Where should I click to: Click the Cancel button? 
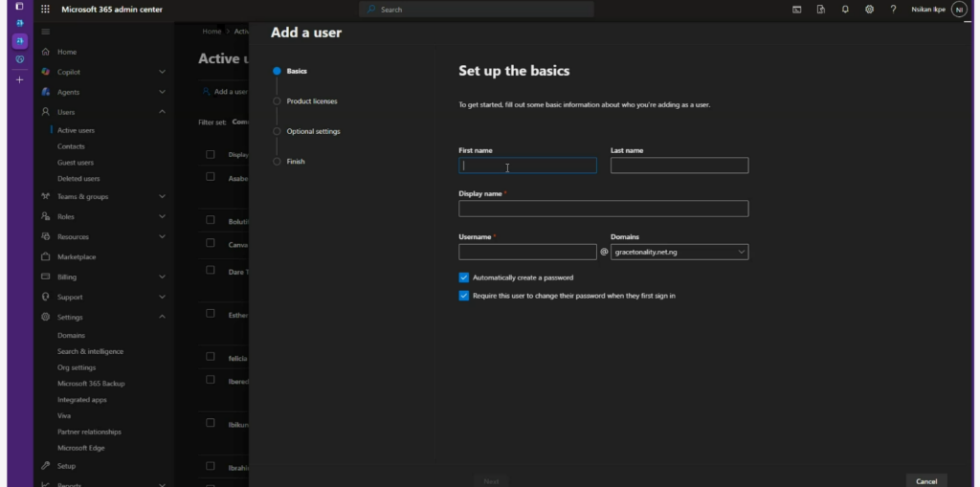(925, 480)
